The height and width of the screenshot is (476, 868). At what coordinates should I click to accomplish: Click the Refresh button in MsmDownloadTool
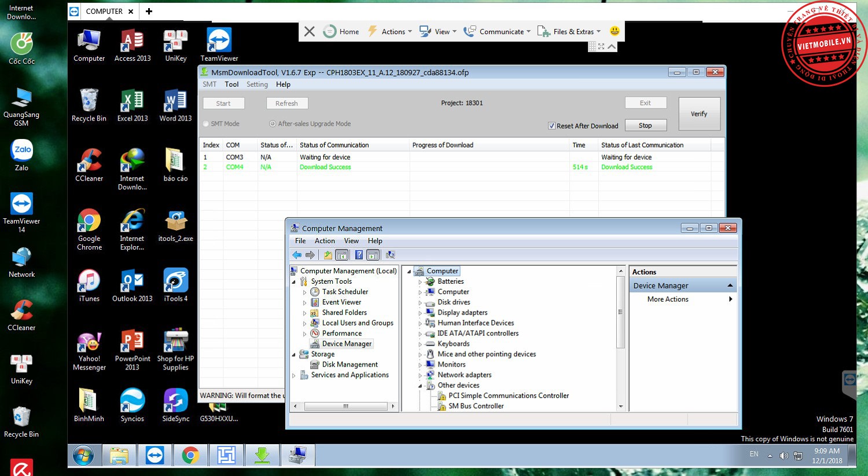286,104
